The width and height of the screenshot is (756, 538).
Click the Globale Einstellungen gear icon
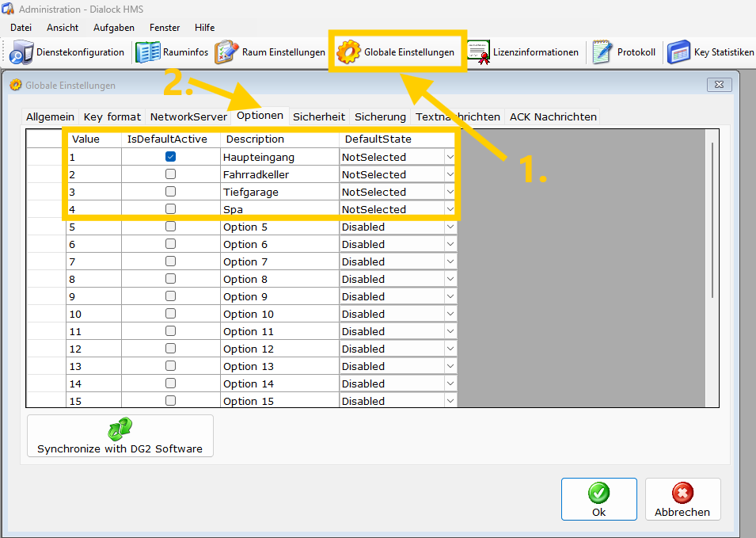(348, 52)
